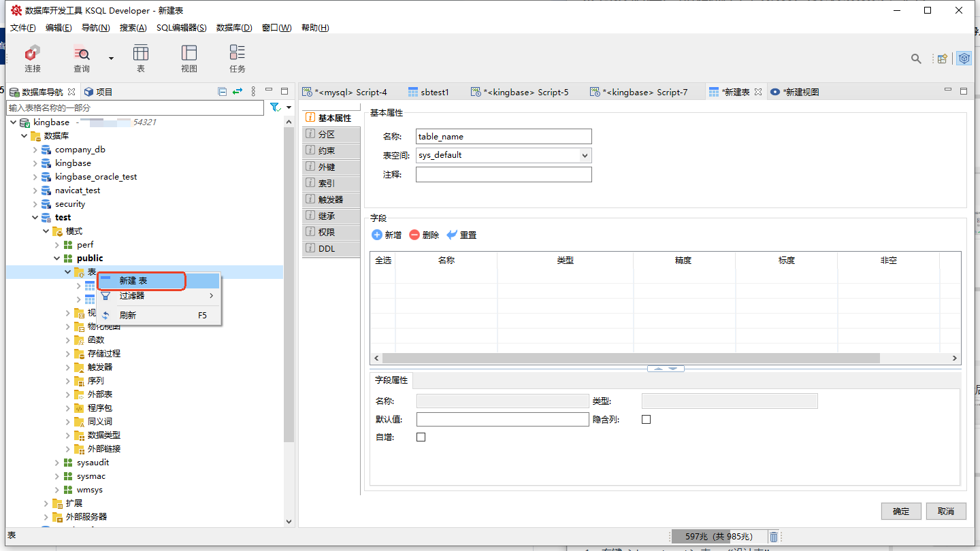
Task: Expand the company_db database node
Action: [35, 150]
